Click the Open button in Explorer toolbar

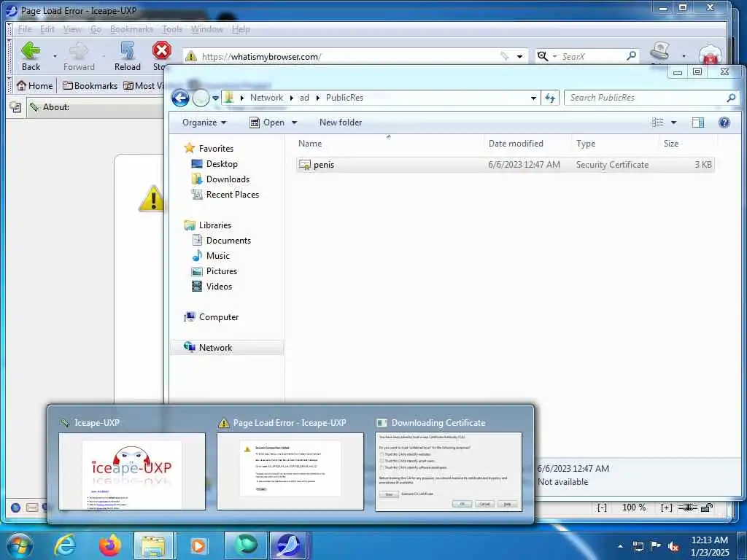click(x=267, y=122)
